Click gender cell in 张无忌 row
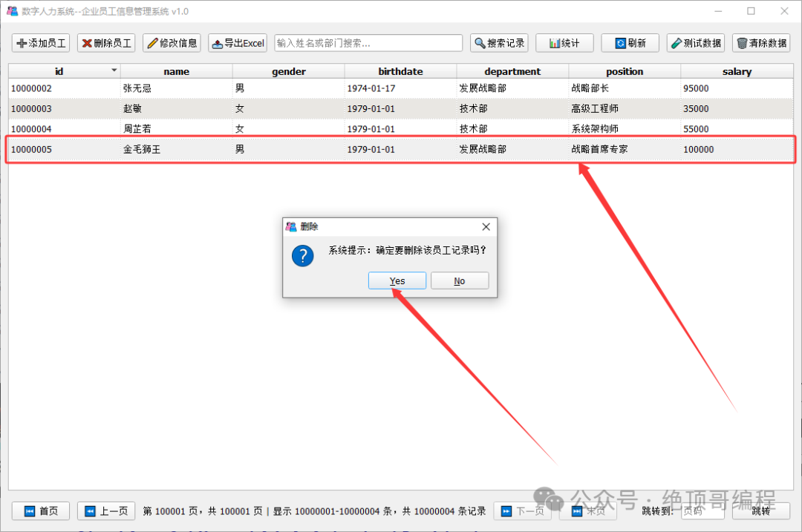Viewport: 802px width, 532px height. point(288,88)
